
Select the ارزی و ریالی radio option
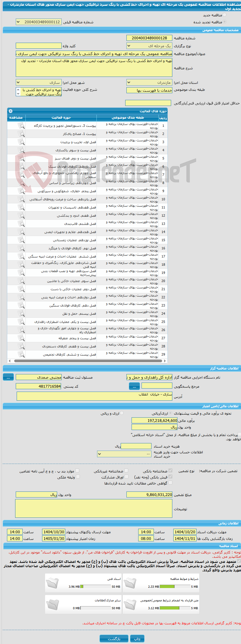pos(122,413)
